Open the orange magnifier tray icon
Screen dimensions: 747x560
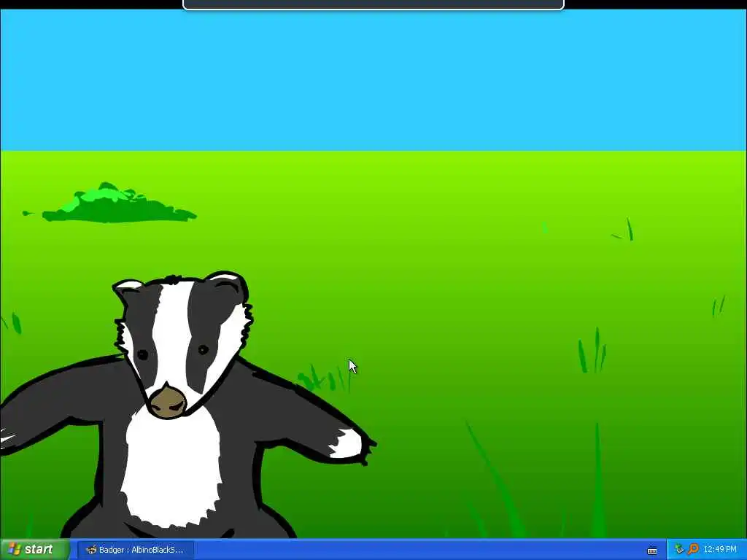tap(693, 550)
